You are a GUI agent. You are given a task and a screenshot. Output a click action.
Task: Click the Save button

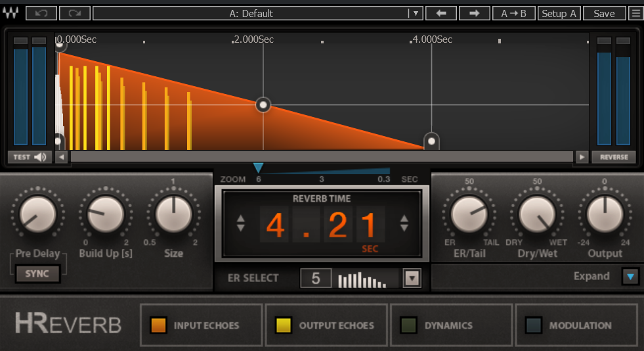(x=604, y=13)
